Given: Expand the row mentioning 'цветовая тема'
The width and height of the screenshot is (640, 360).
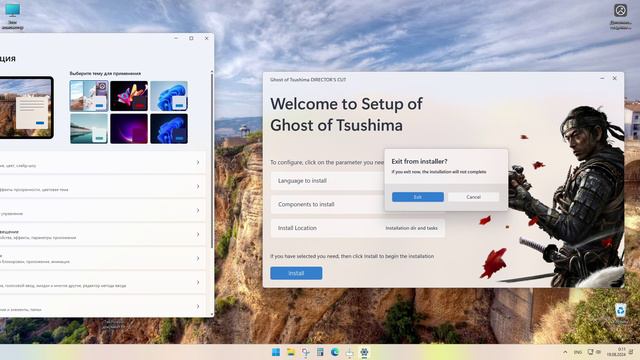Looking at the screenshot, I should point(102,186).
